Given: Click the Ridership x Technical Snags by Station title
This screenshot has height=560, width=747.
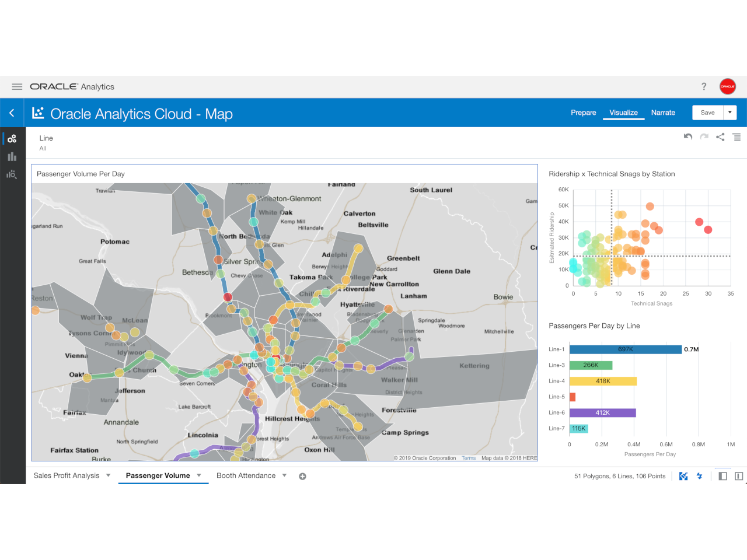Looking at the screenshot, I should coord(612,174).
